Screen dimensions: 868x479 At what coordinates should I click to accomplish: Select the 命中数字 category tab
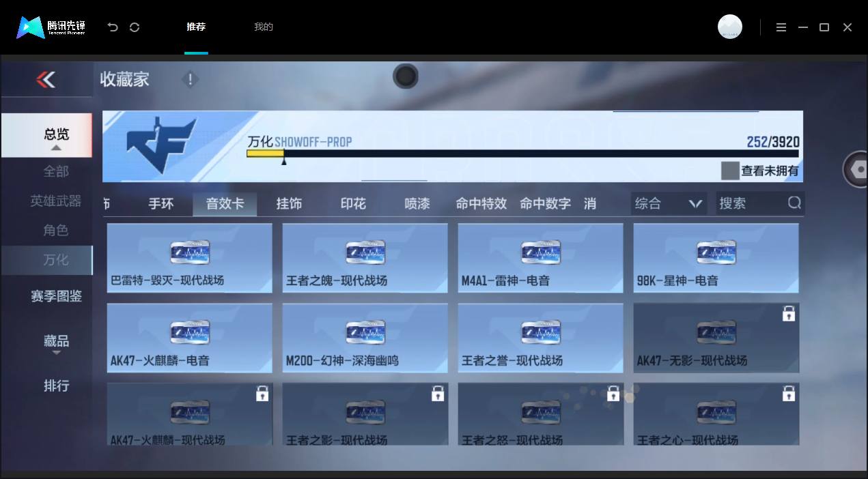545,203
